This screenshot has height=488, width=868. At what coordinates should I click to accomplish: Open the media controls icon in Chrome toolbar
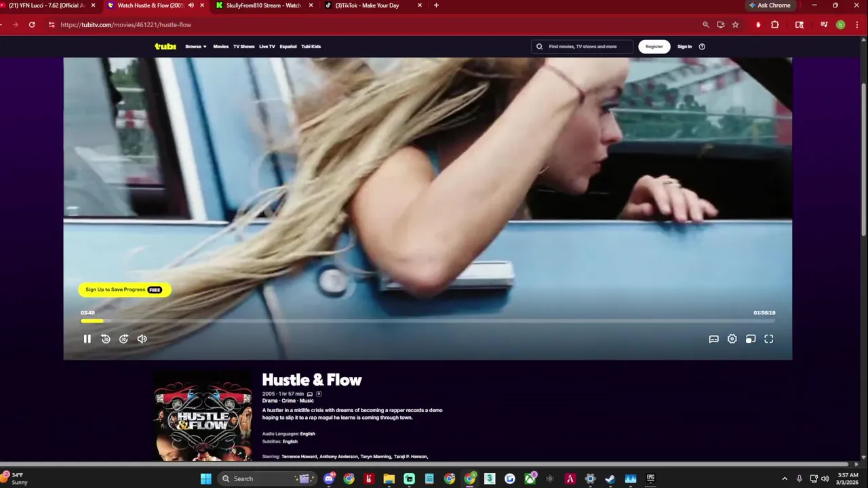[824, 24]
